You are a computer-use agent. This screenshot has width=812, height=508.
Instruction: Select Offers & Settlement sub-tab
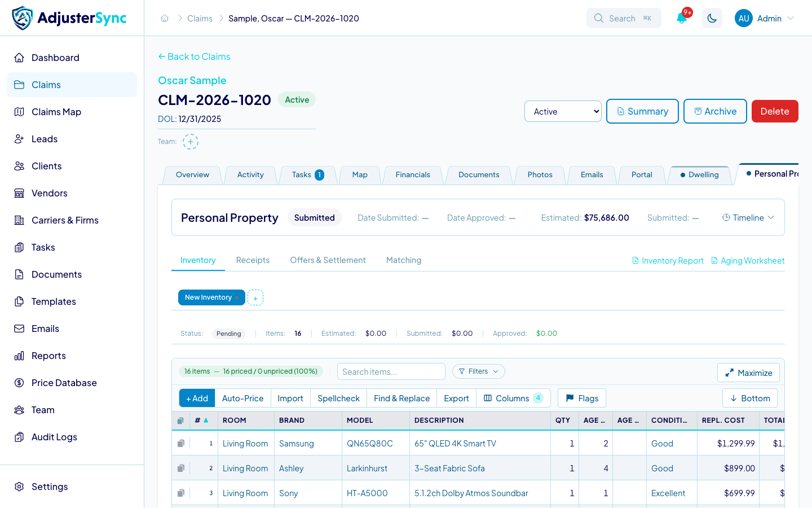(328, 260)
